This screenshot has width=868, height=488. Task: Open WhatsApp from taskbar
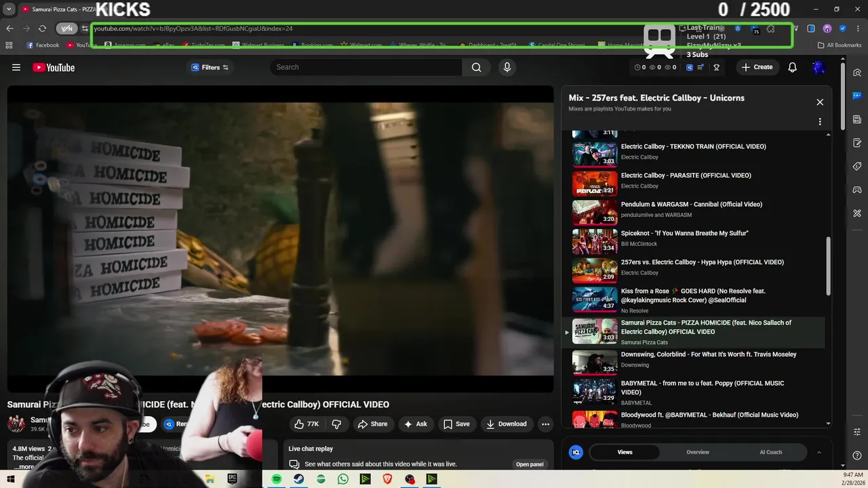pos(343,479)
